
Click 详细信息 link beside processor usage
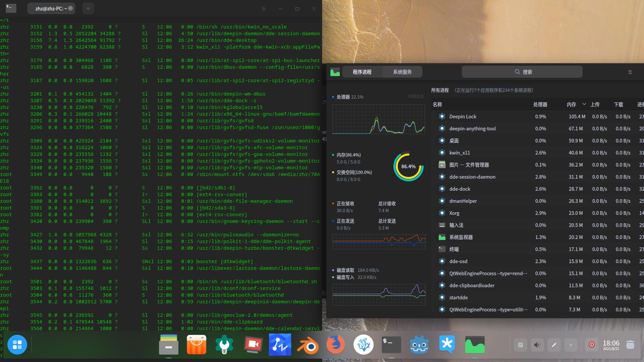pos(416,97)
